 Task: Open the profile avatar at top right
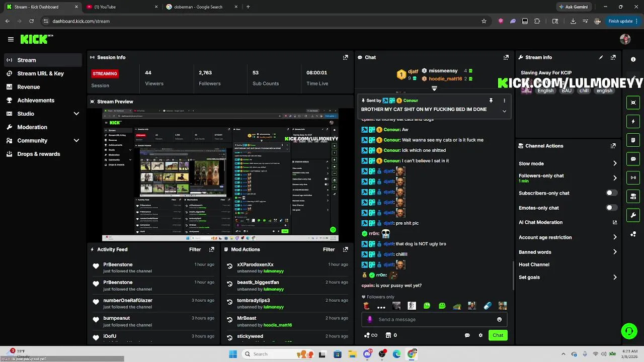pyautogui.click(x=625, y=39)
